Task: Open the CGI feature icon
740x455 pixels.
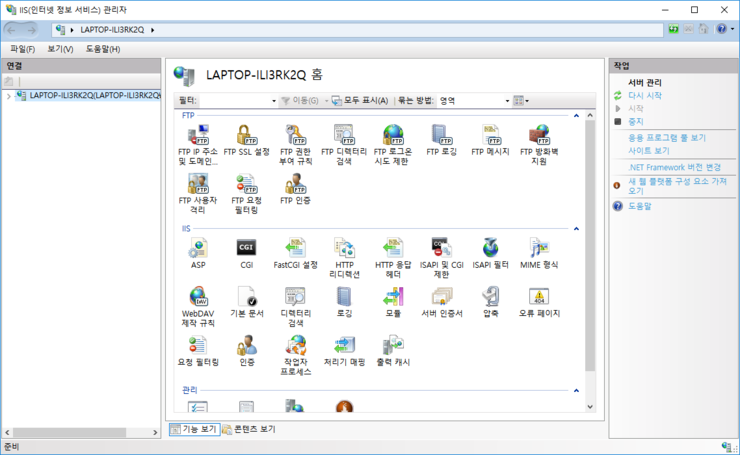Action: (246, 253)
